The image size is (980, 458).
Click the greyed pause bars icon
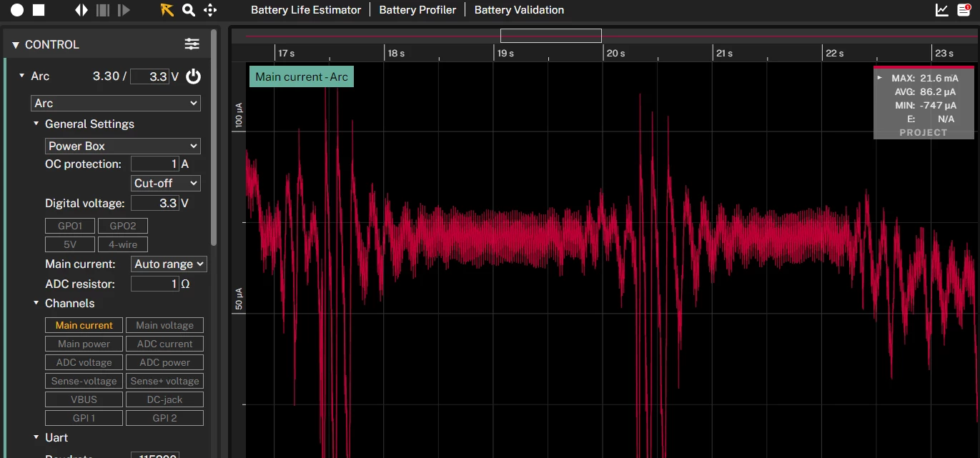pos(103,10)
